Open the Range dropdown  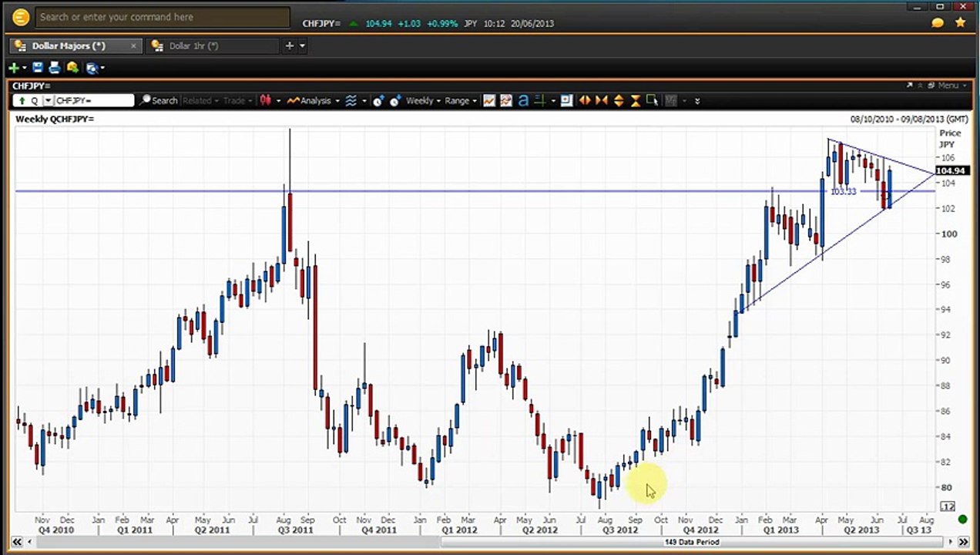pos(461,100)
